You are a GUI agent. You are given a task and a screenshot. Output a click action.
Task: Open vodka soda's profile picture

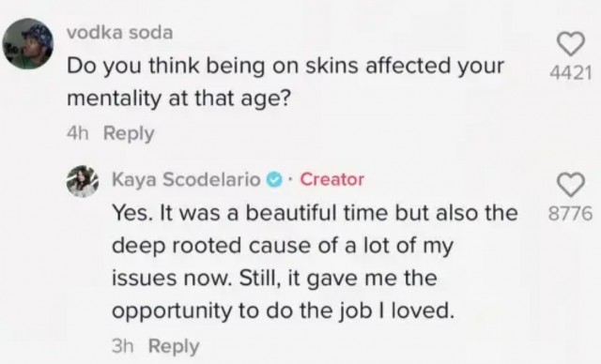pos(28,44)
